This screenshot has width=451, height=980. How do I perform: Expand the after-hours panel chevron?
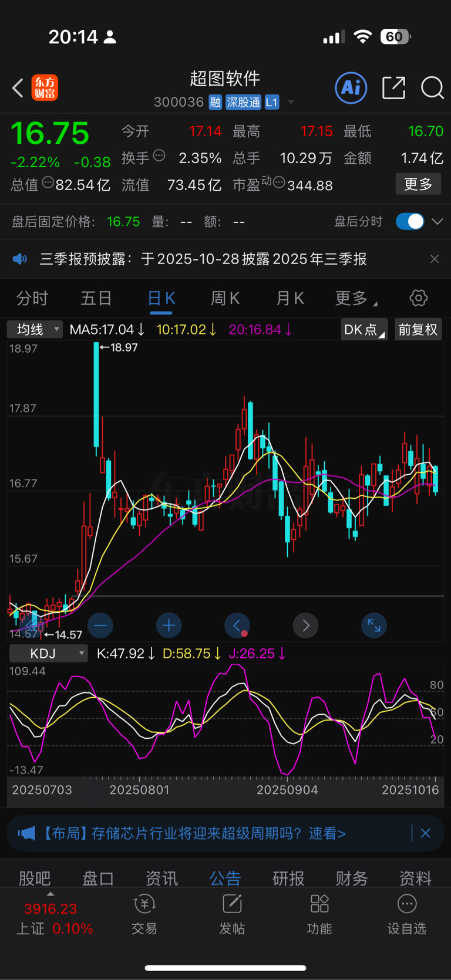click(437, 222)
